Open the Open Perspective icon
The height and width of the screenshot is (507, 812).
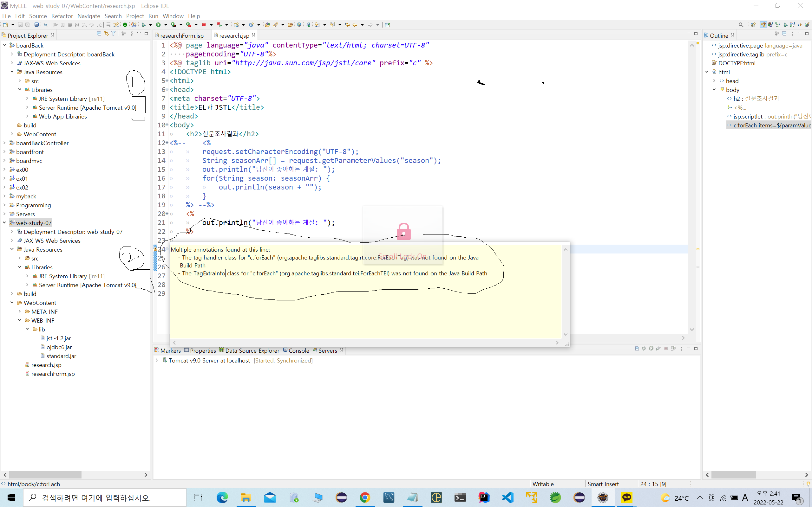pos(753,25)
